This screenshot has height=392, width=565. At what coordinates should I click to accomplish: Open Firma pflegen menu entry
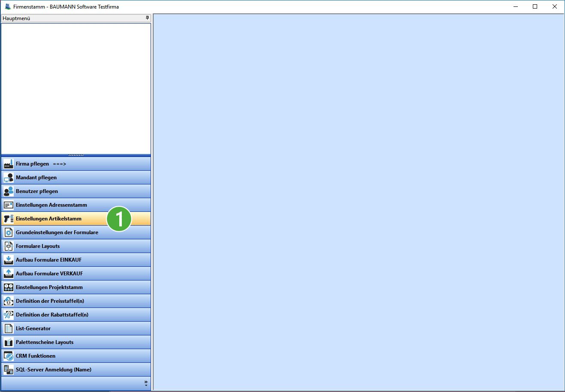[x=76, y=164]
